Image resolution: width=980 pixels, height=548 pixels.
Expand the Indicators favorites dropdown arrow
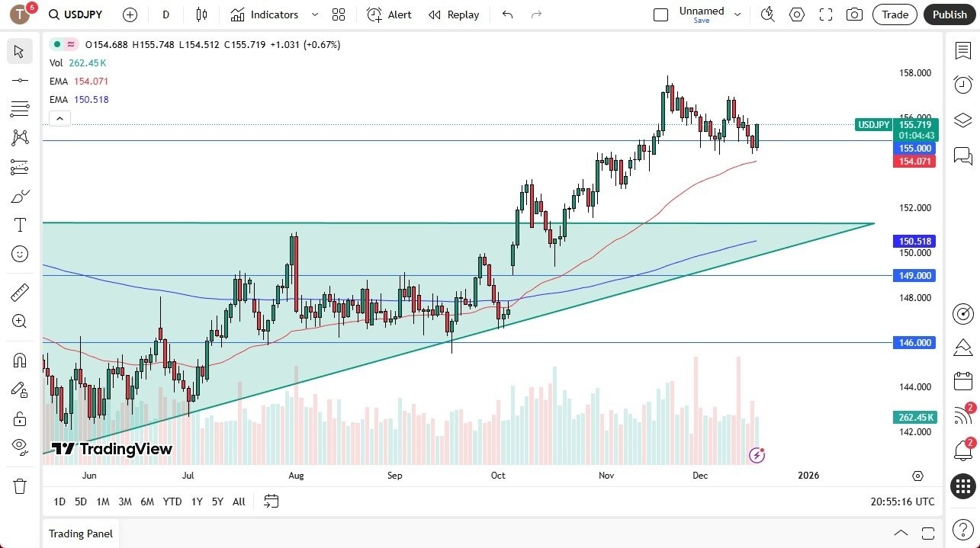click(x=315, y=14)
